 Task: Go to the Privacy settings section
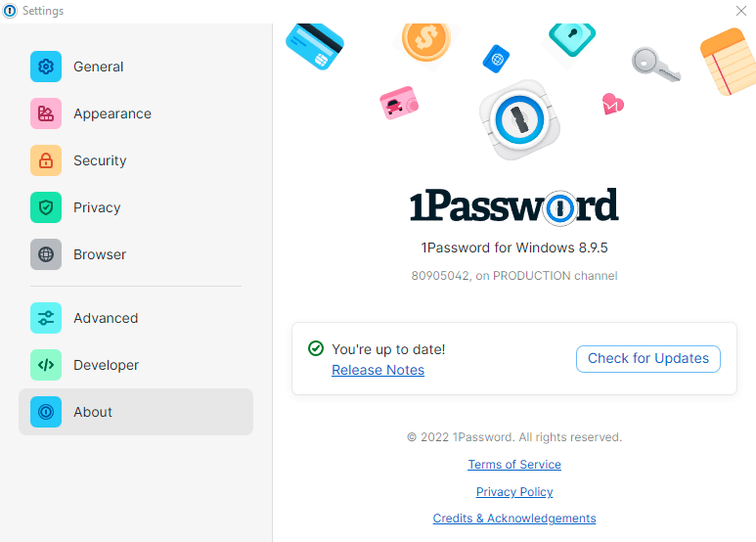[97, 207]
